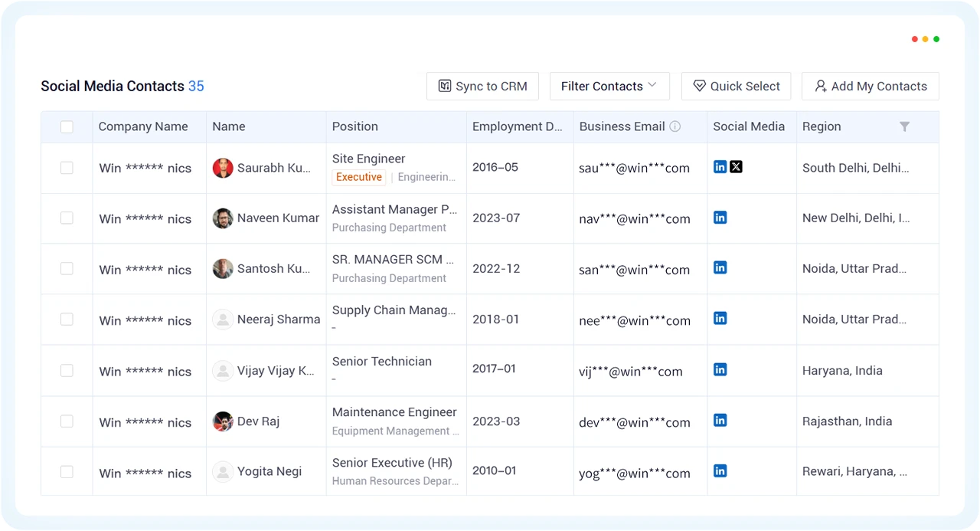Open Saurabh Kumar's X social icon
The width and height of the screenshot is (980, 531).
click(x=736, y=166)
